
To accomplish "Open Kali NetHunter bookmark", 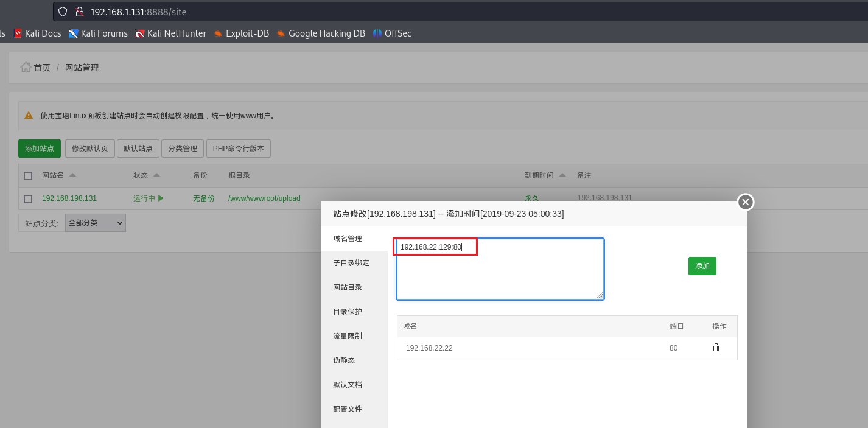I will coord(170,33).
